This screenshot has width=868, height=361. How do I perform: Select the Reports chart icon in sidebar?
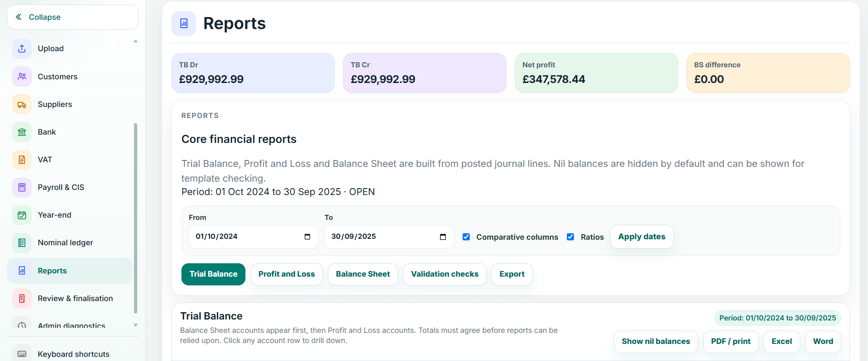pos(22,271)
